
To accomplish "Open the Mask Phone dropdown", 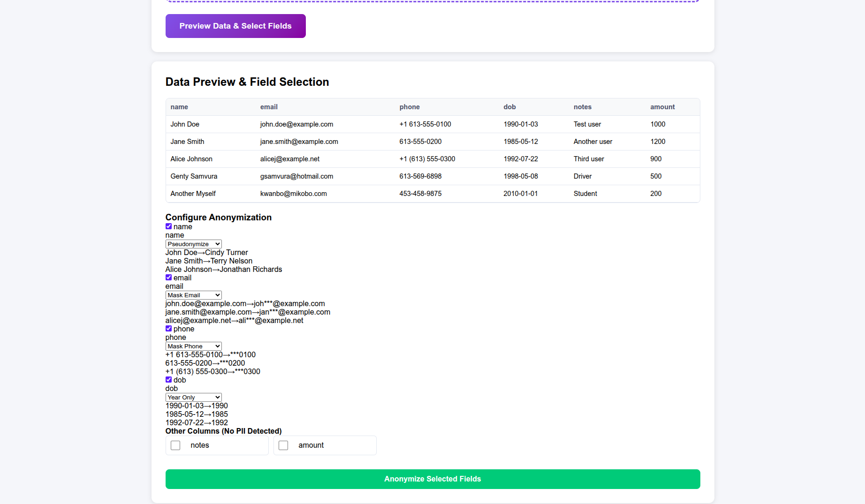I will click(193, 346).
